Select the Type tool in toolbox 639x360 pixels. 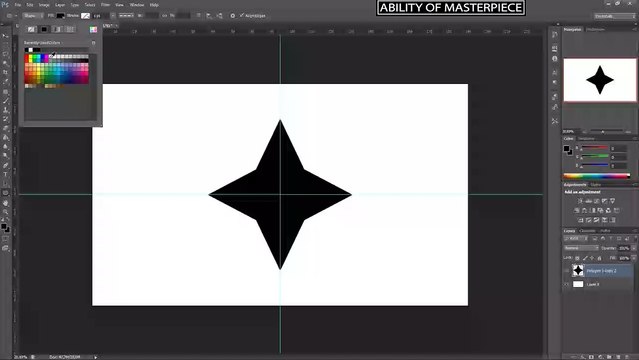5,174
